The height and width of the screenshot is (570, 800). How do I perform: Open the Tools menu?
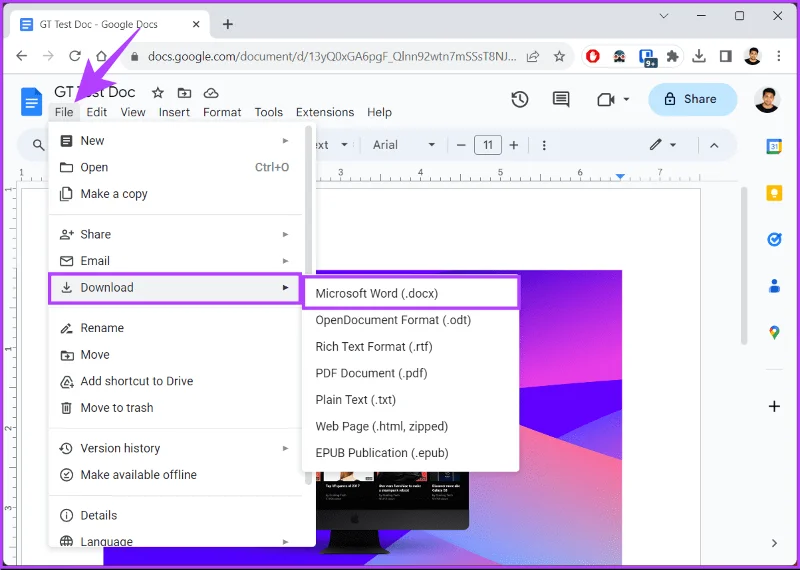[x=268, y=112]
